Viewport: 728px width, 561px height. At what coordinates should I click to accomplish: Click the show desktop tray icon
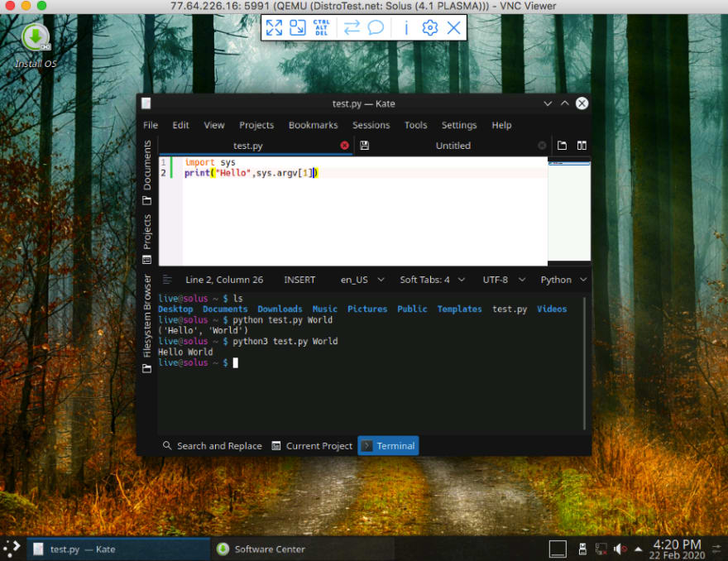558,549
